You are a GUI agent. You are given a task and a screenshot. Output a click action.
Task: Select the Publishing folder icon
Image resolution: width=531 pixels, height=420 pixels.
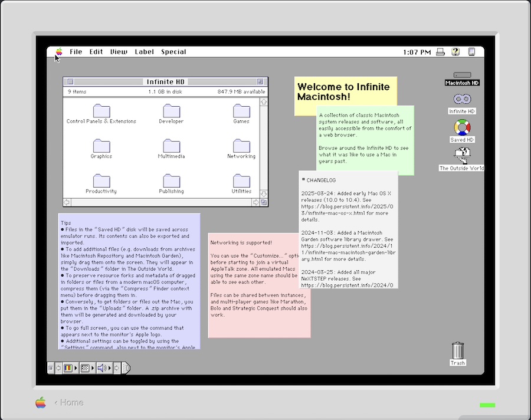(x=171, y=181)
